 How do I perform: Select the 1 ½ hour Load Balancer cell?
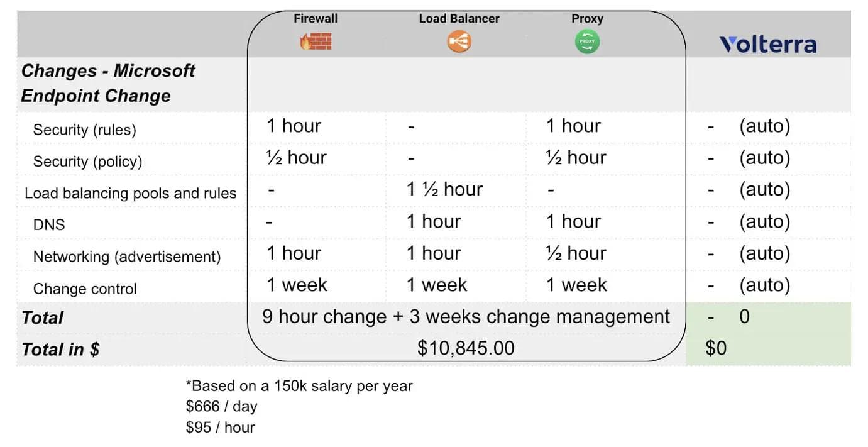click(444, 189)
